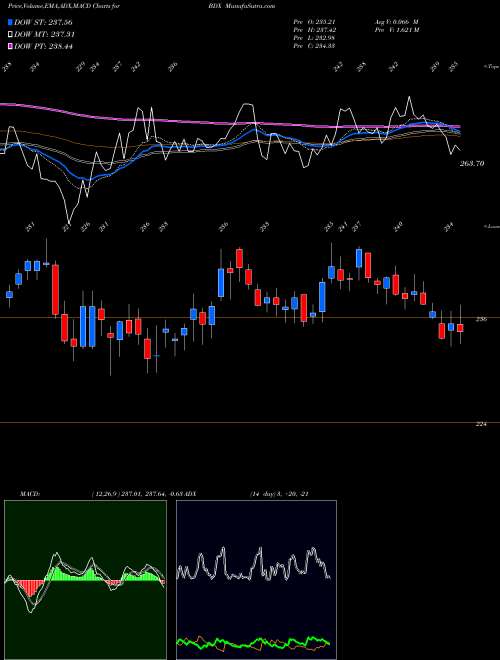This screenshot has height=660, width=500.
Task: Click the 236 price axis label
Action: pyautogui.click(x=481, y=319)
